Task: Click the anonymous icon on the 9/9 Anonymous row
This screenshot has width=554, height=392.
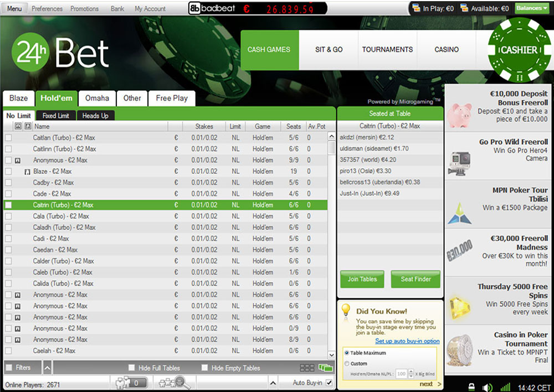Action: click(x=18, y=161)
